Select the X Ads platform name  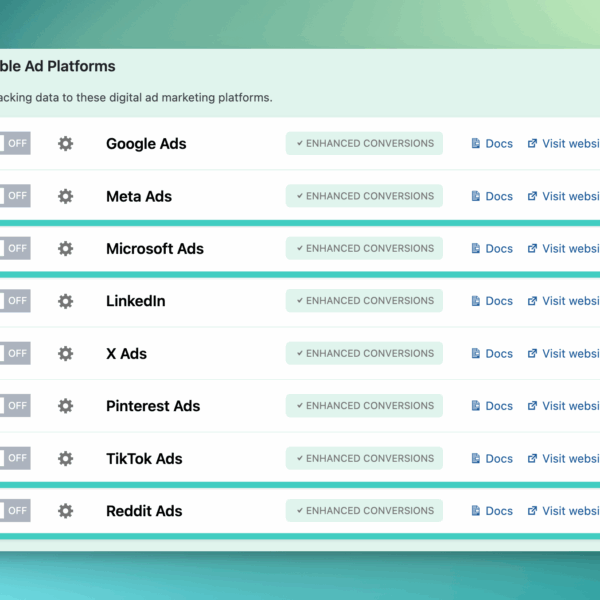[x=126, y=354]
